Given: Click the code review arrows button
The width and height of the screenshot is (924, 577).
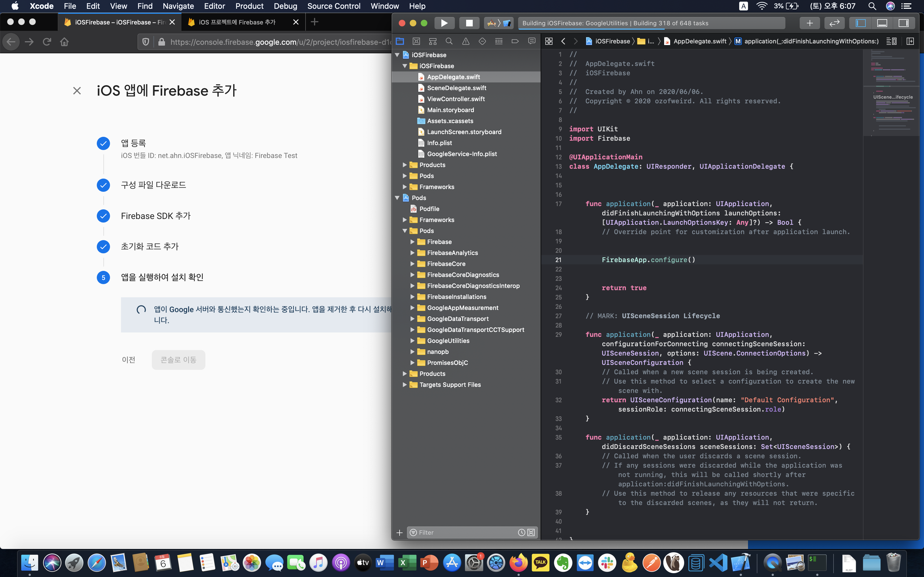Looking at the screenshot, I should click(834, 23).
